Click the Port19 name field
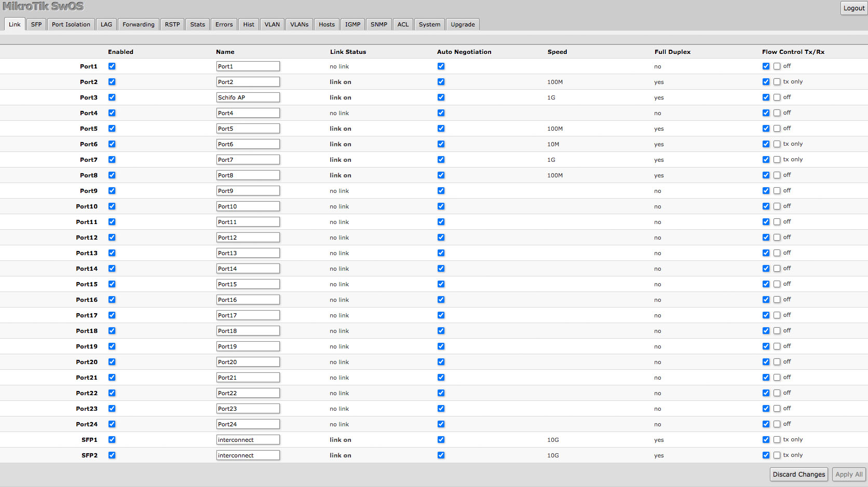This screenshot has height=487, width=868. point(248,346)
